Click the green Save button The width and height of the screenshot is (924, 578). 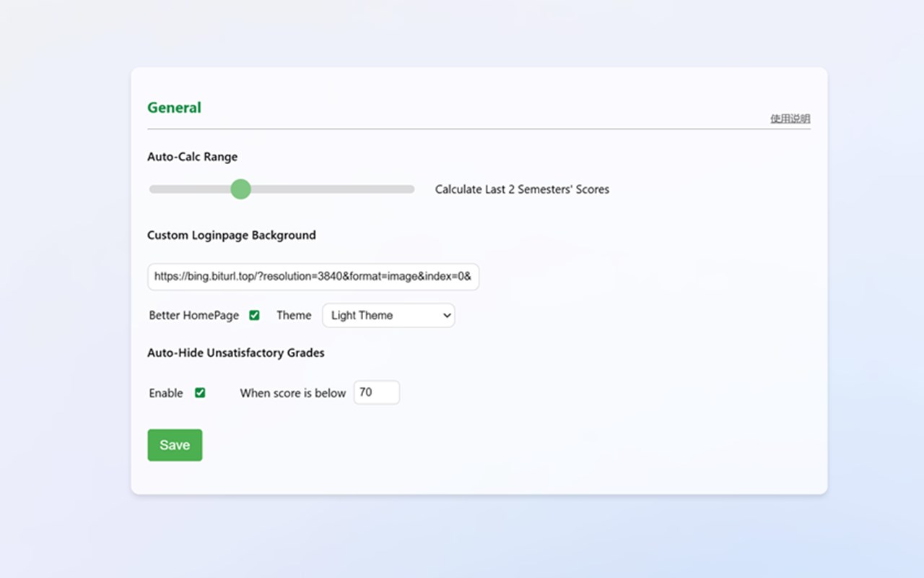(x=175, y=445)
